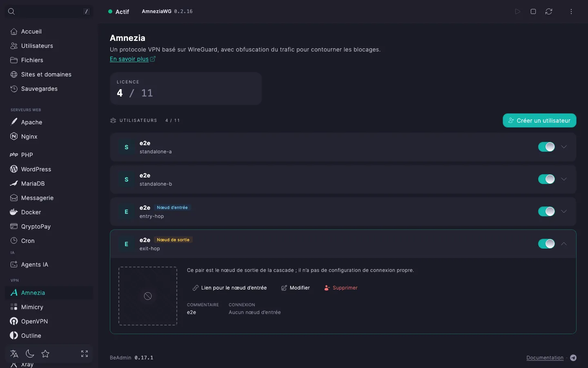Viewport: 588px width, 368px height.
Task: Click the Accueil home icon
Action: pos(14,31)
